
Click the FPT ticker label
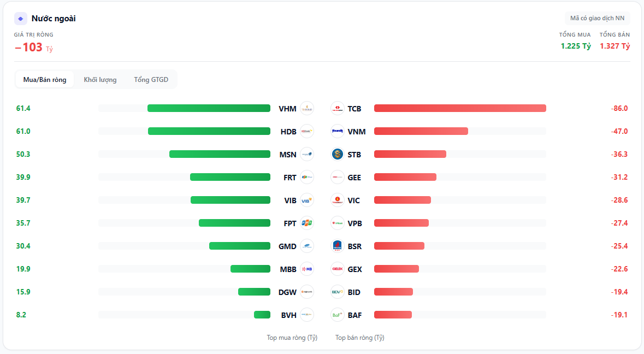[290, 223]
